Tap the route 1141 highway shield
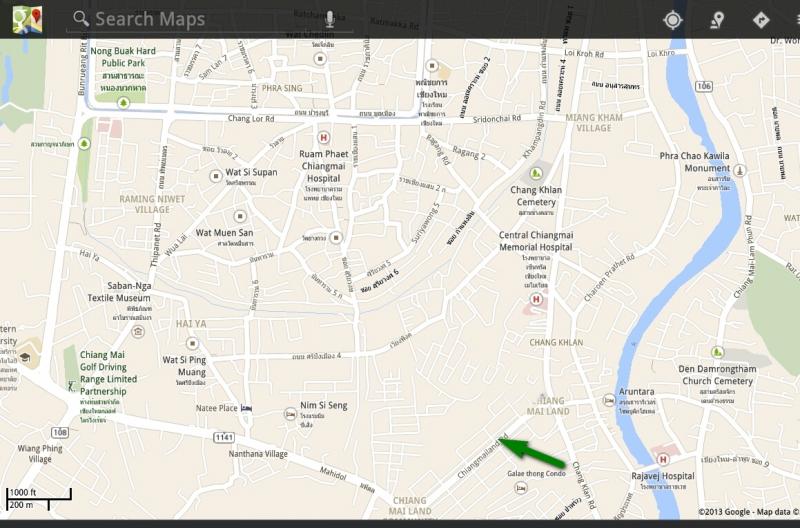Viewport: 800px width, 528px height. pos(224,437)
